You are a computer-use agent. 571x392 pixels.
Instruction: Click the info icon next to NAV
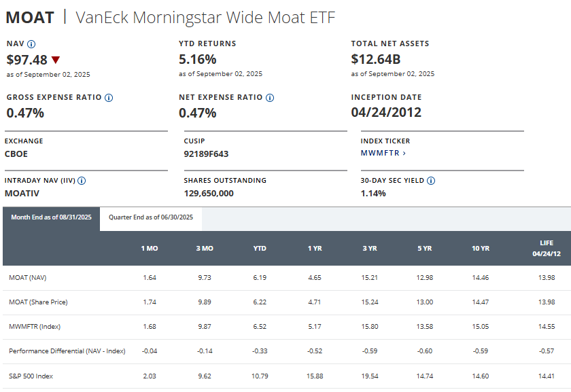point(31,43)
